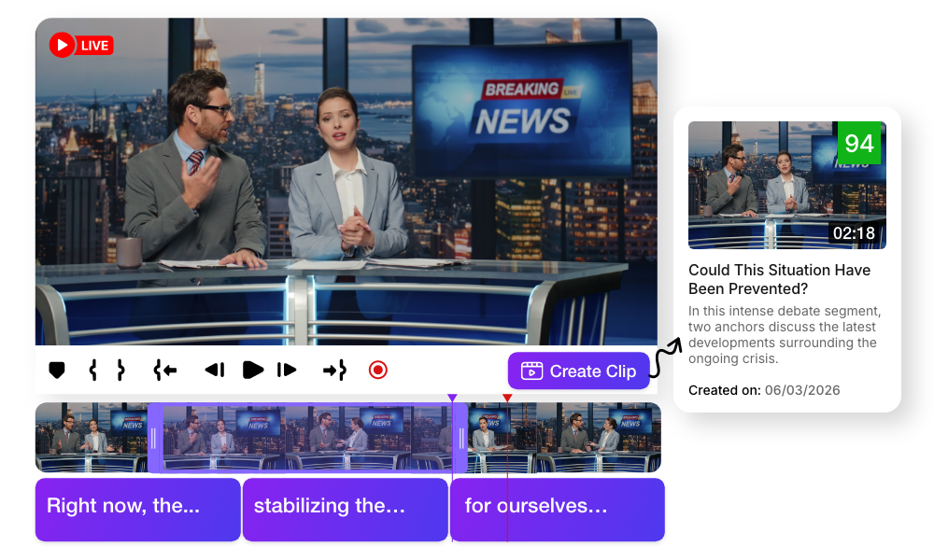
Task: Jump to the mark-in point
Action: coord(165,371)
